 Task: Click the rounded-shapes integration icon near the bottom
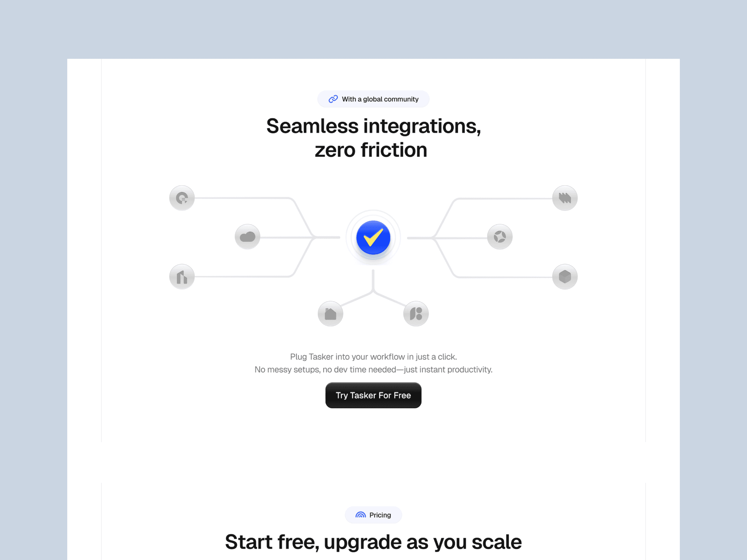416,313
